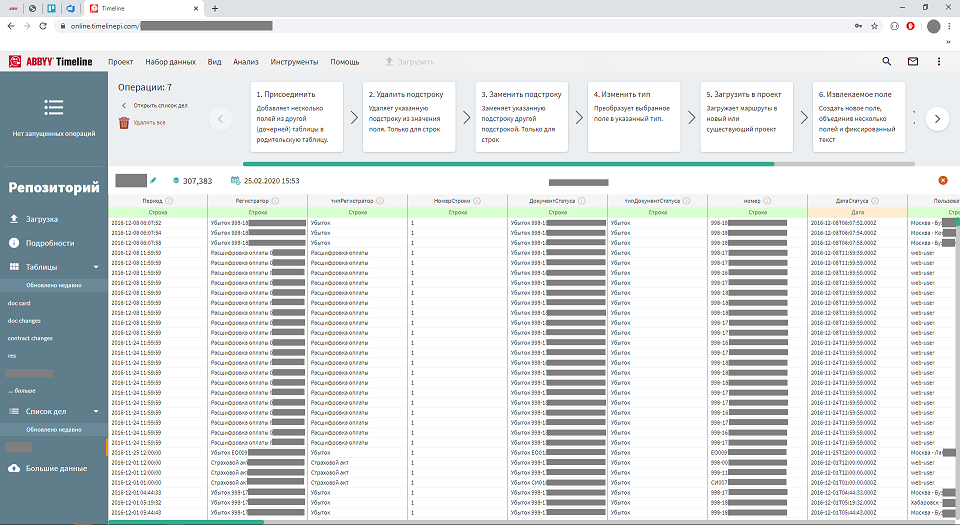The height and width of the screenshot is (525, 960).
Task: Open the 'Инструменты' menu
Action: [294, 62]
